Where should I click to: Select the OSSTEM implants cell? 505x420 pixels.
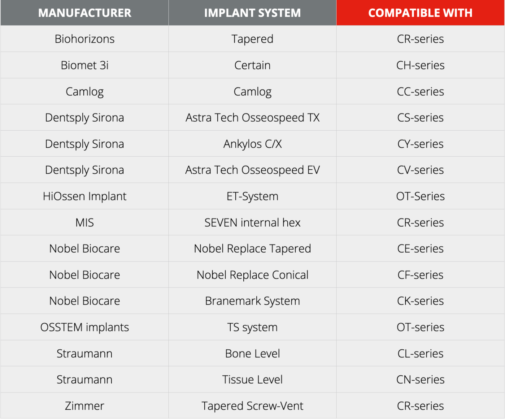pos(85,328)
